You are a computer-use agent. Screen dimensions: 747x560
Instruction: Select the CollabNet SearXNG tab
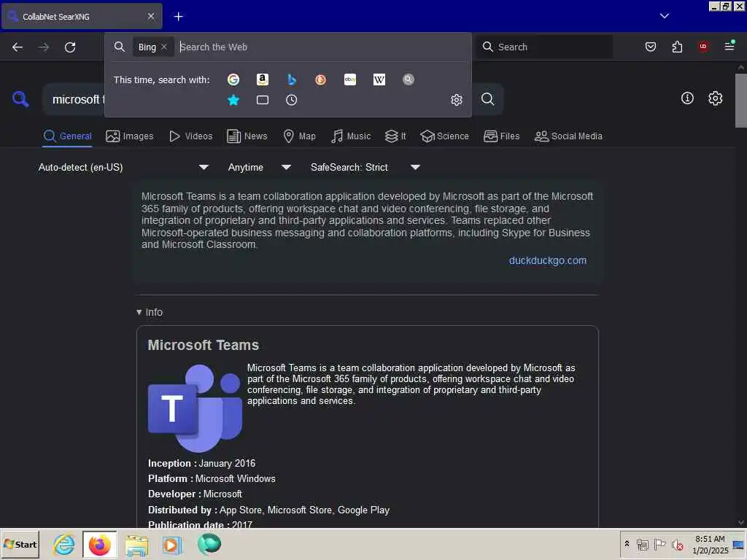point(82,16)
